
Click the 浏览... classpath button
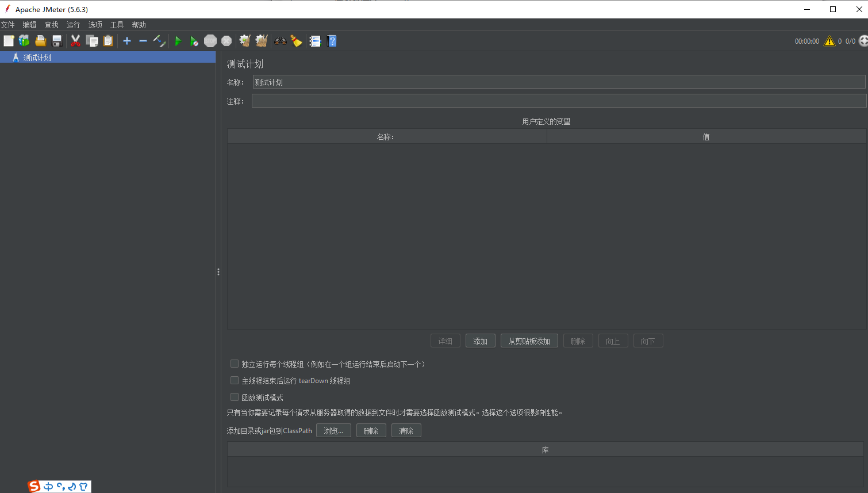coord(333,431)
